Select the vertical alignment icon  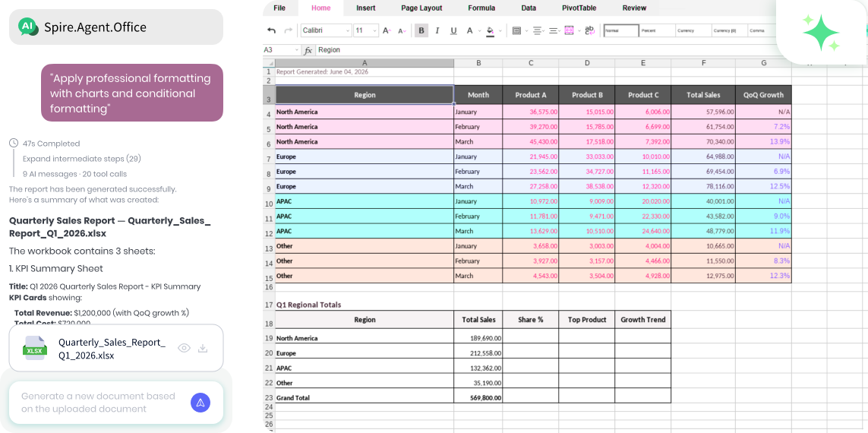click(x=552, y=31)
